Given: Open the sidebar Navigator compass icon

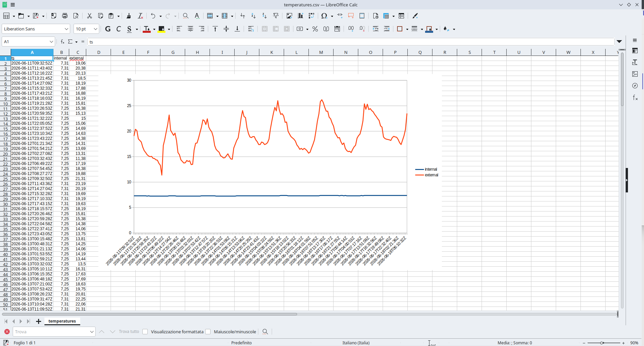Looking at the screenshot, I should (635, 86).
